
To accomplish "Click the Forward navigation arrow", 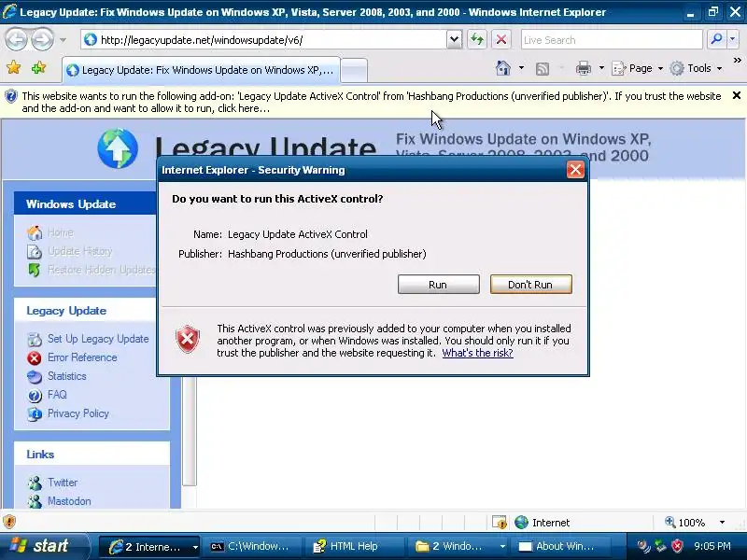I will [x=42, y=39].
